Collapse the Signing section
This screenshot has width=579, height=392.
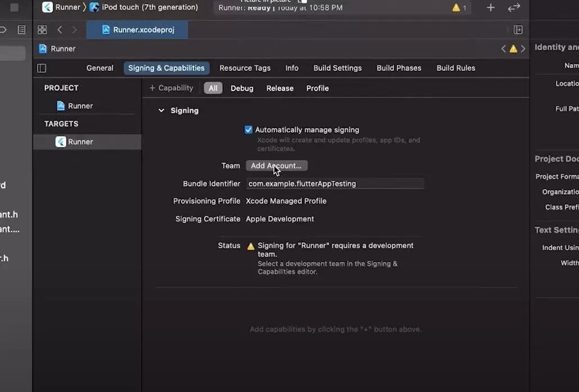click(161, 110)
